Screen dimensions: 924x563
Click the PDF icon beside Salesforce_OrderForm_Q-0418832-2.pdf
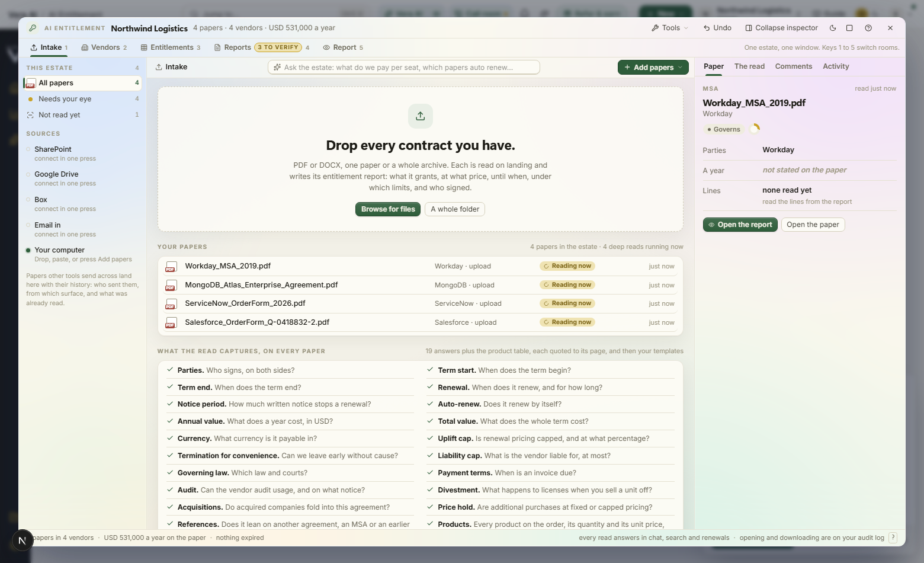click(171, 323)
